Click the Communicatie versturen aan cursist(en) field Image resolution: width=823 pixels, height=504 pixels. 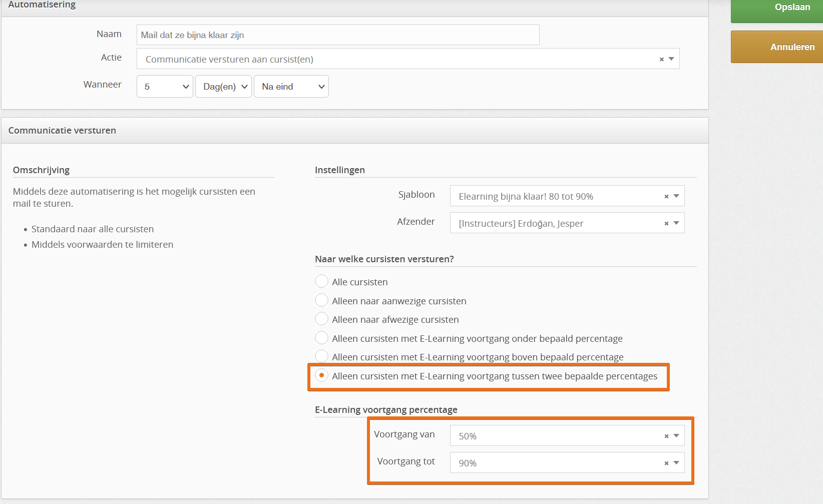click(x=408, y=59)
